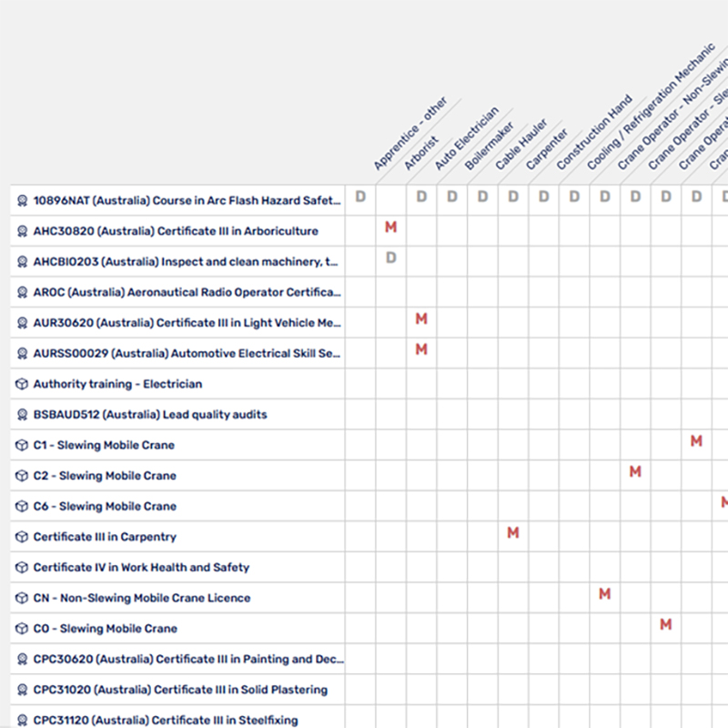Select AROC Aeronautical Radio Operator Certificate row

(x=187, y=292)
